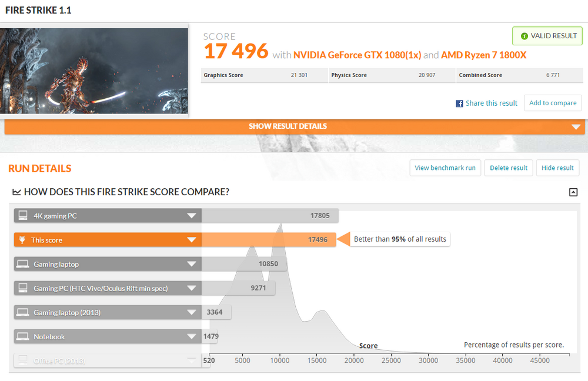This screenshot has height=381, width=588.
Task: Click the Score axis title on chart
Action: click(x=368, y=346)
